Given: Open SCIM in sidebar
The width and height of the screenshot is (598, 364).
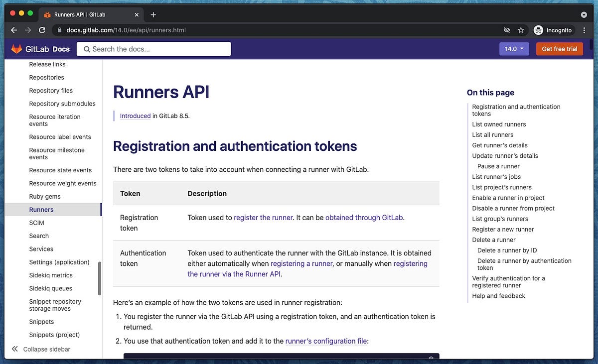Looking at the screenshot, I should tap(36, 223).
